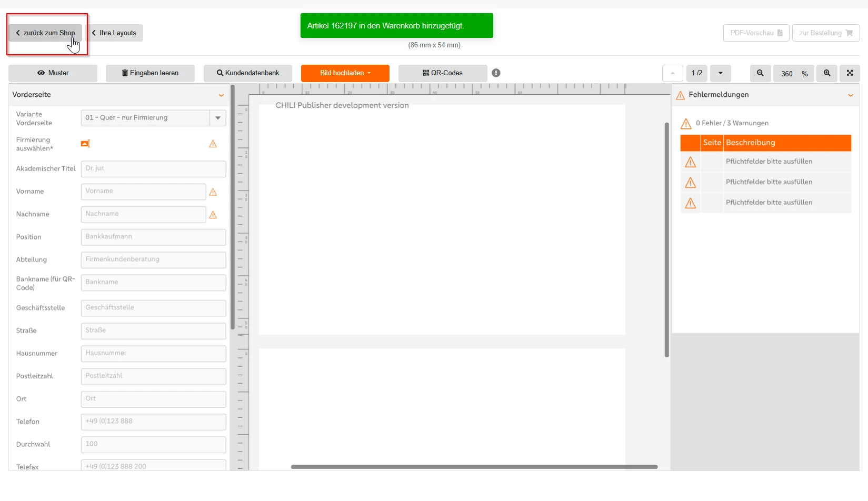
Task: Open Variante Vorderseite dropdown
Action: [217, 118]
